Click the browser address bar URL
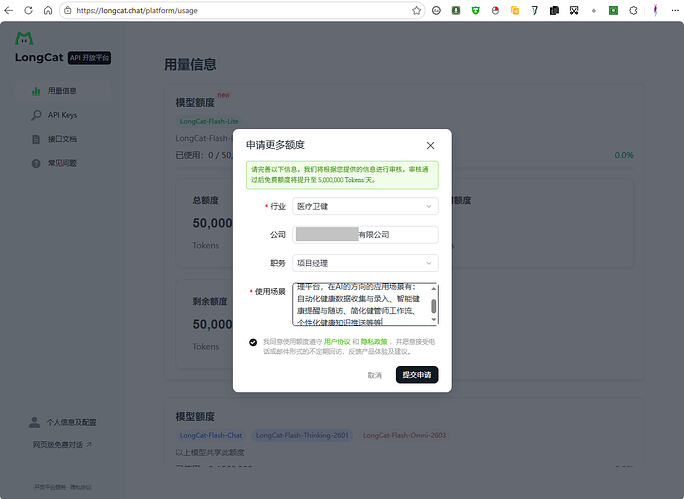Viewport: 684px width, 499px height. 137,10
